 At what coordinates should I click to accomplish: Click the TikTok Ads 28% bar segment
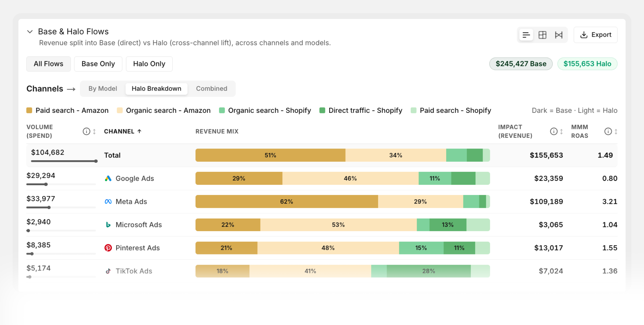click(x=429, y=271)
